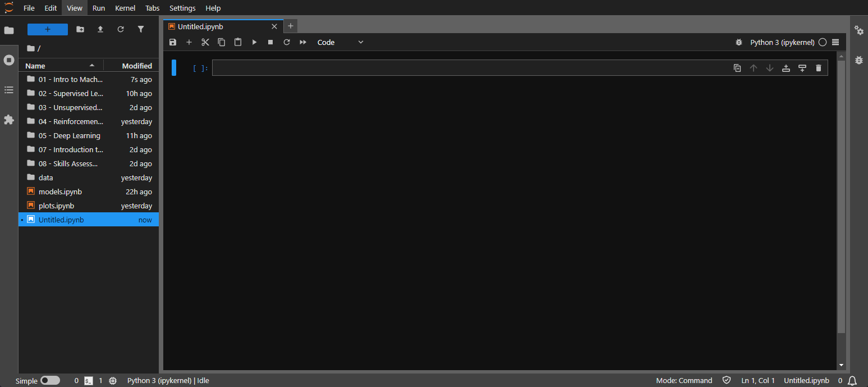
Task: Paste a cell from the clipboard
Action: [238, 42]
